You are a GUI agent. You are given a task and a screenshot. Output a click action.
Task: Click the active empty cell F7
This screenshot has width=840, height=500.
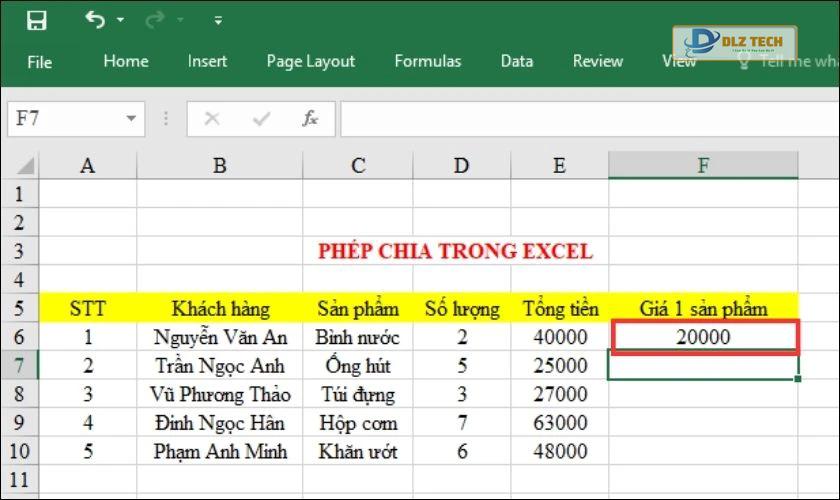pos(703,365)
